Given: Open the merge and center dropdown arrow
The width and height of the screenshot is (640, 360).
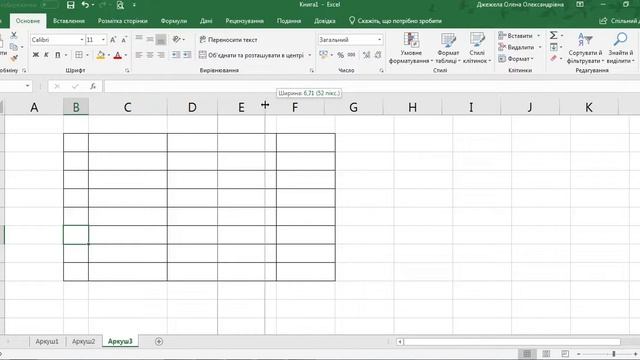Looking at the screenshot, I should coord(310,55).
